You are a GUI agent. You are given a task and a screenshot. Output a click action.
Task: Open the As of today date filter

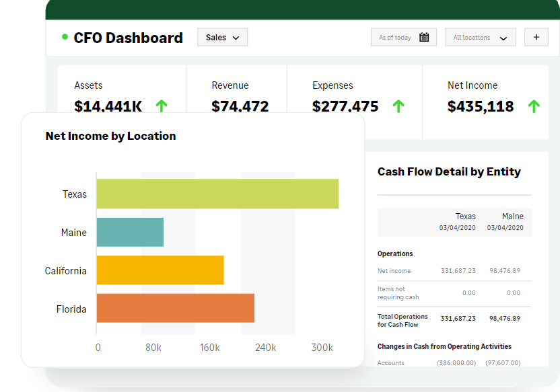tap(403, 37)
